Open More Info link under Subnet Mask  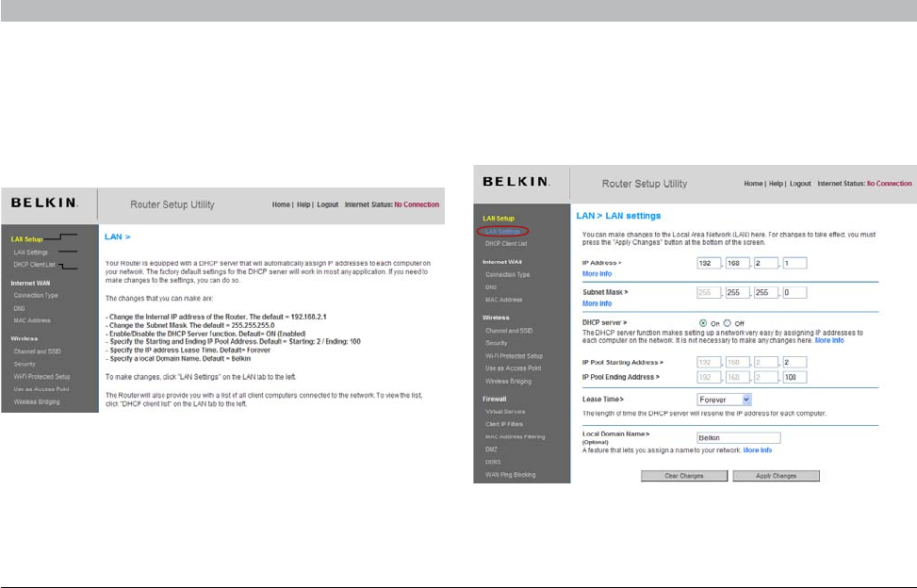coord(597,304)
